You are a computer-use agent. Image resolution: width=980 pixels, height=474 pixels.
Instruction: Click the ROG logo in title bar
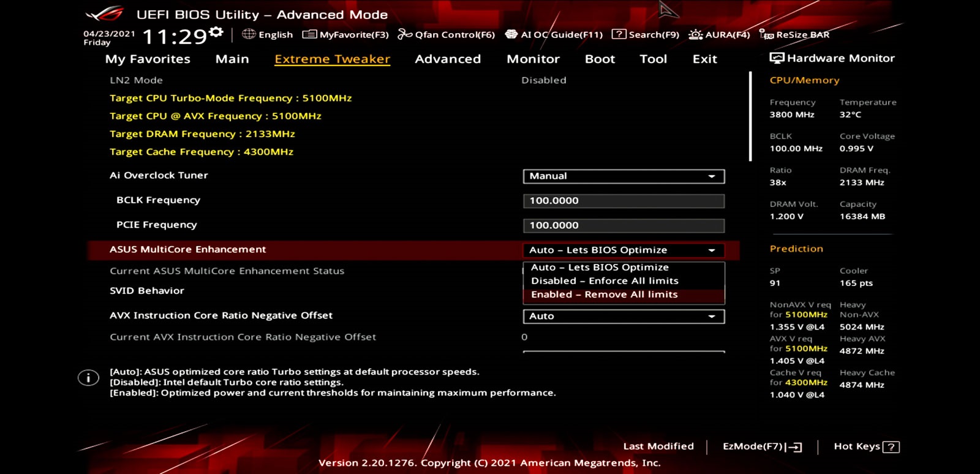105,13
